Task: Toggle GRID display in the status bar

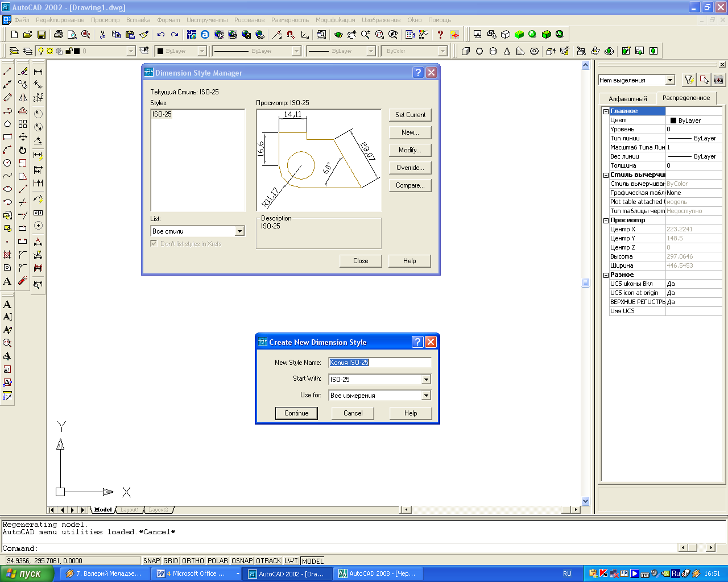Action: 171,561
